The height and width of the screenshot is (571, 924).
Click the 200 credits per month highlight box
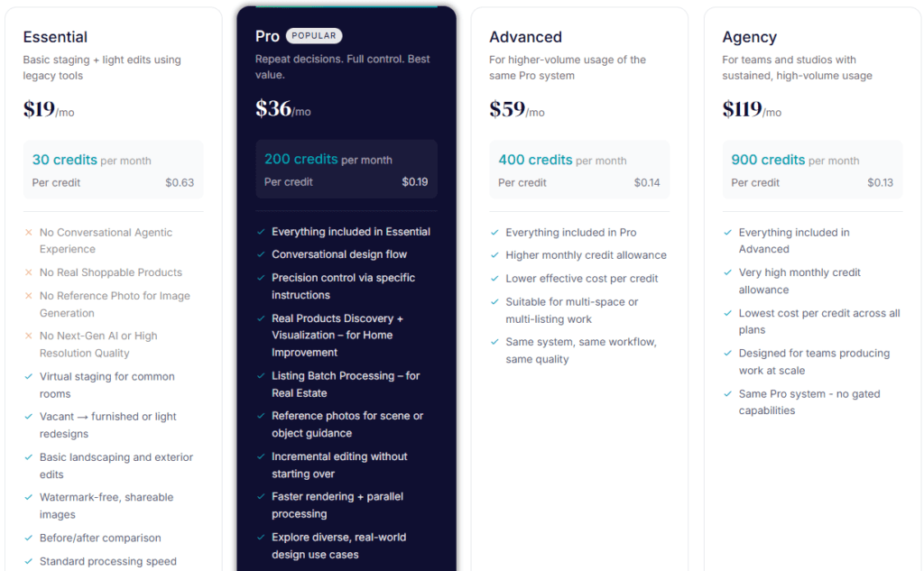(x=346, y=169)
